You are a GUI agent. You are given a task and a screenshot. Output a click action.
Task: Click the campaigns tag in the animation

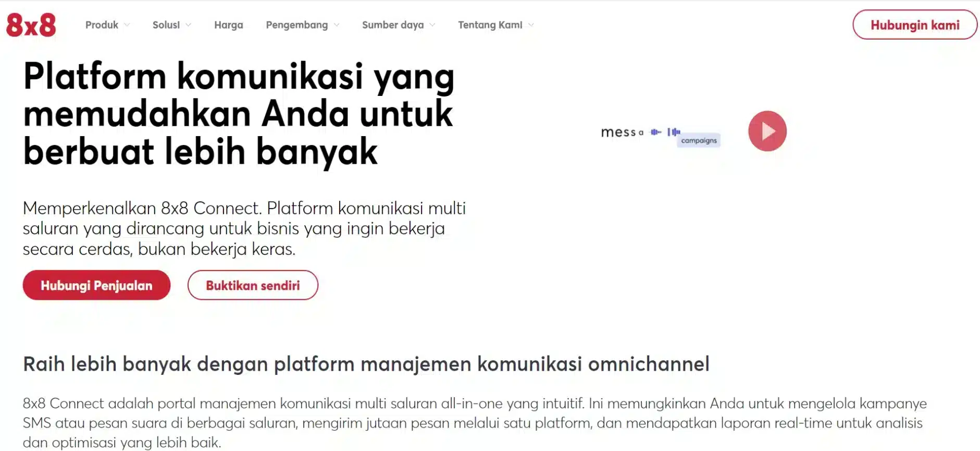pyautogui.click(x=699, y=140)
